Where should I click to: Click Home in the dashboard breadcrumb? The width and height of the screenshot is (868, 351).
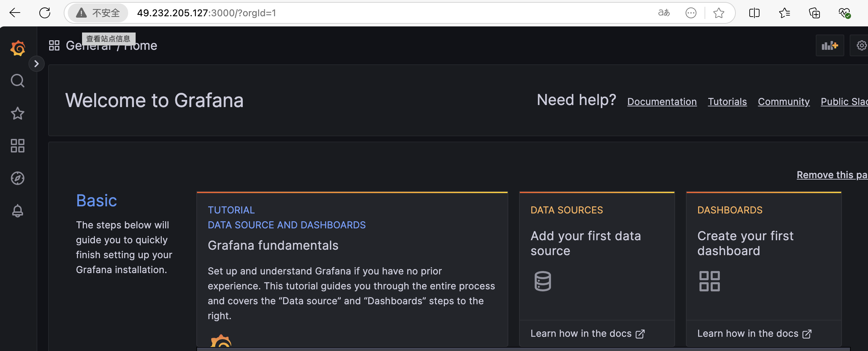(x=140, y=45)
